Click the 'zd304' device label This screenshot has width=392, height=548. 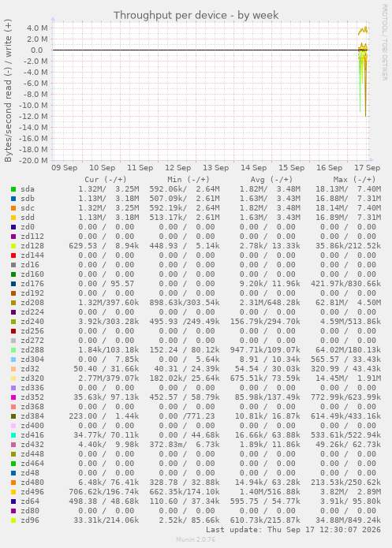(x=32, y=360)
